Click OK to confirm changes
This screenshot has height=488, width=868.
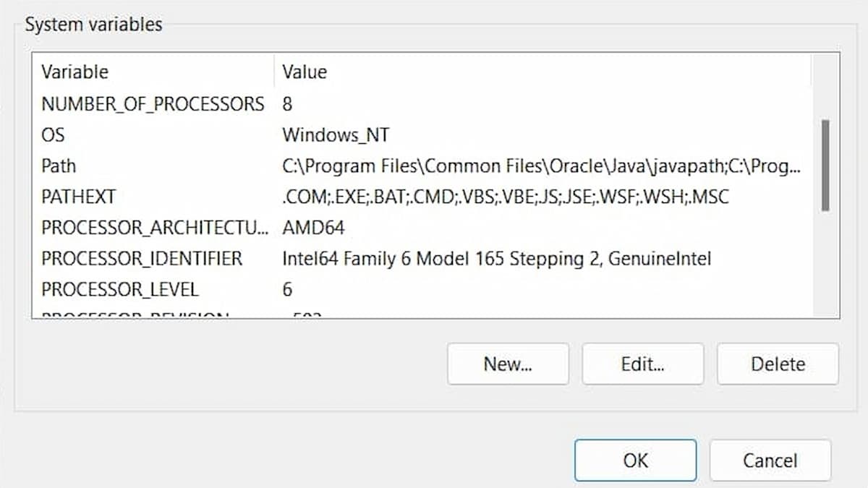[635, 461]
